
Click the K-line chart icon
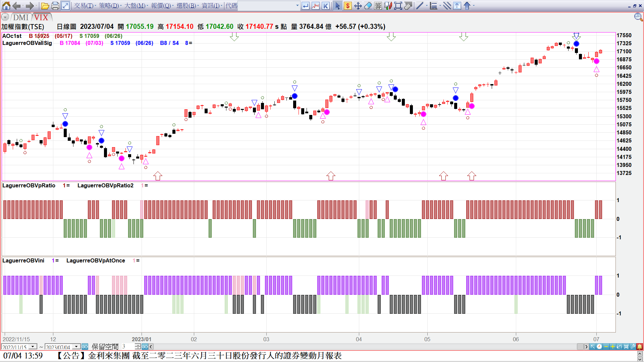click(326, 6)
